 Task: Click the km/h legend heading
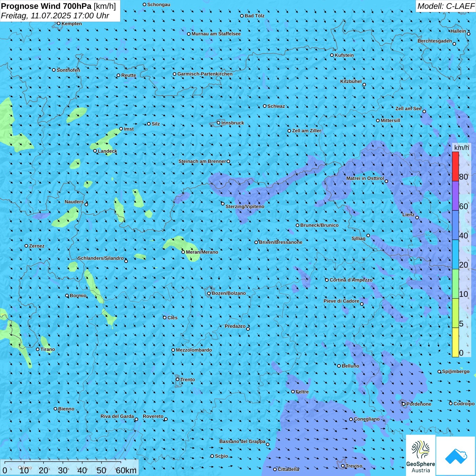click(461, 148)
